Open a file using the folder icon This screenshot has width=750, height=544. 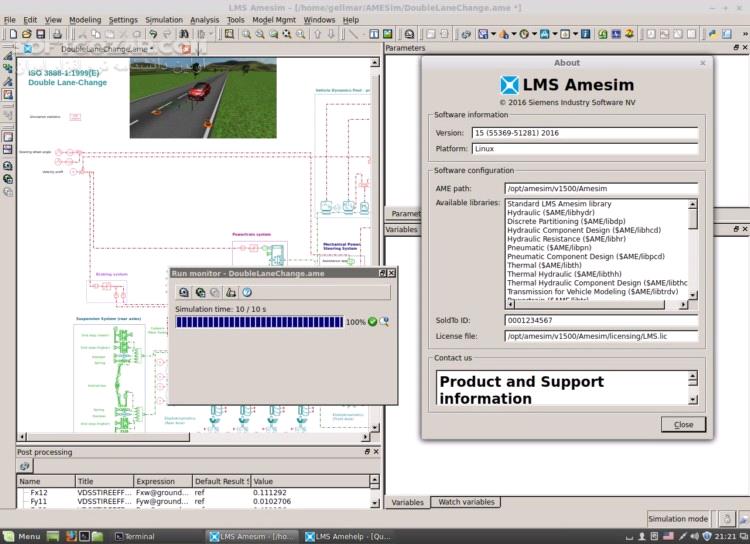[27, 34]
